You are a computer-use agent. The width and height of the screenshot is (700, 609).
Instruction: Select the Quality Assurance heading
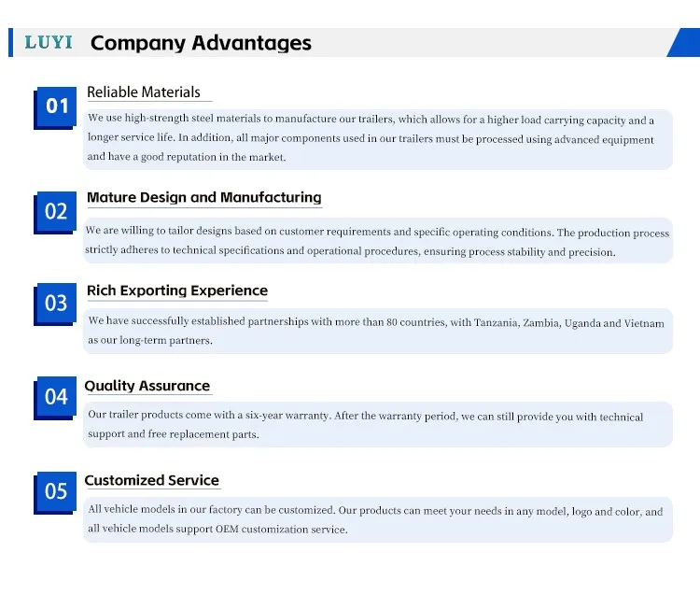[x=147, y=386]
